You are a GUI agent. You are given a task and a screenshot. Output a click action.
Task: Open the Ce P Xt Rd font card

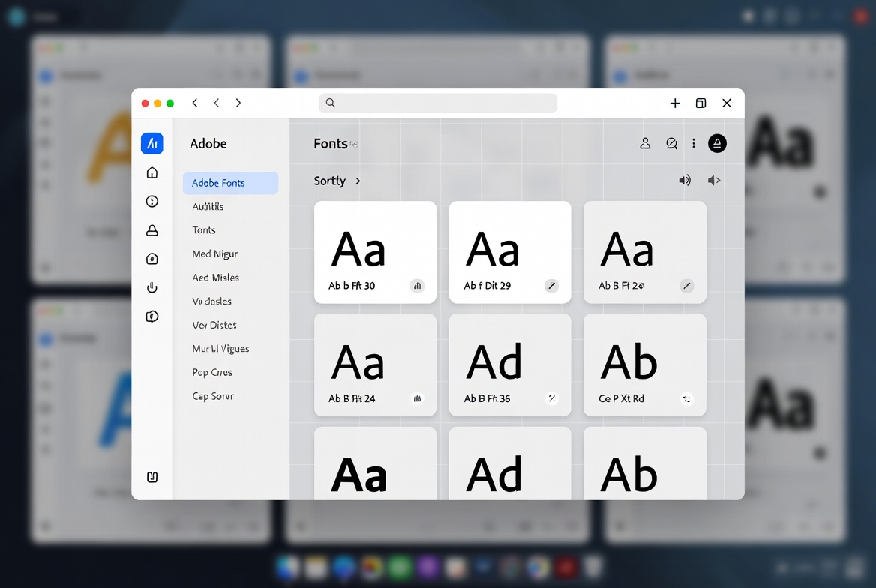[x=645, y=365]
